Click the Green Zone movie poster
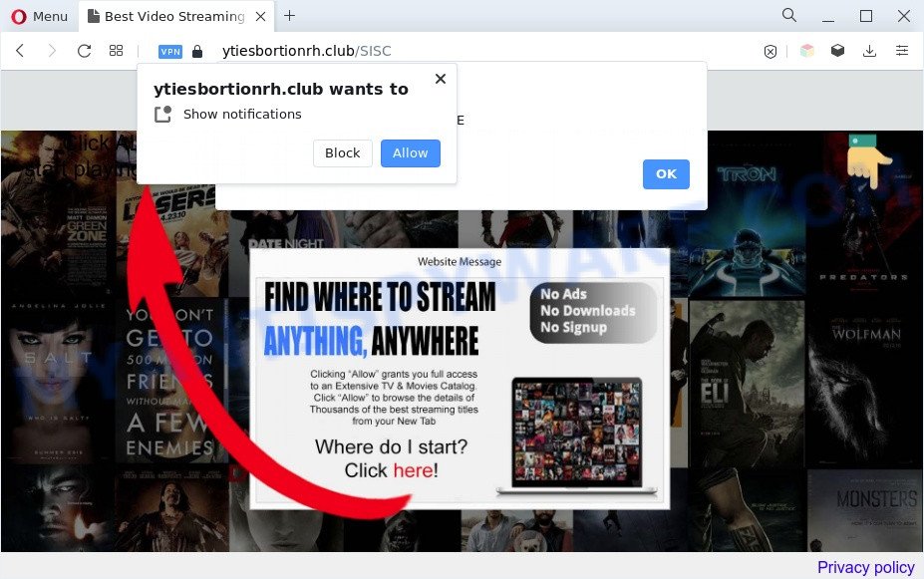 pyautogui.click(x=58, y=212)
